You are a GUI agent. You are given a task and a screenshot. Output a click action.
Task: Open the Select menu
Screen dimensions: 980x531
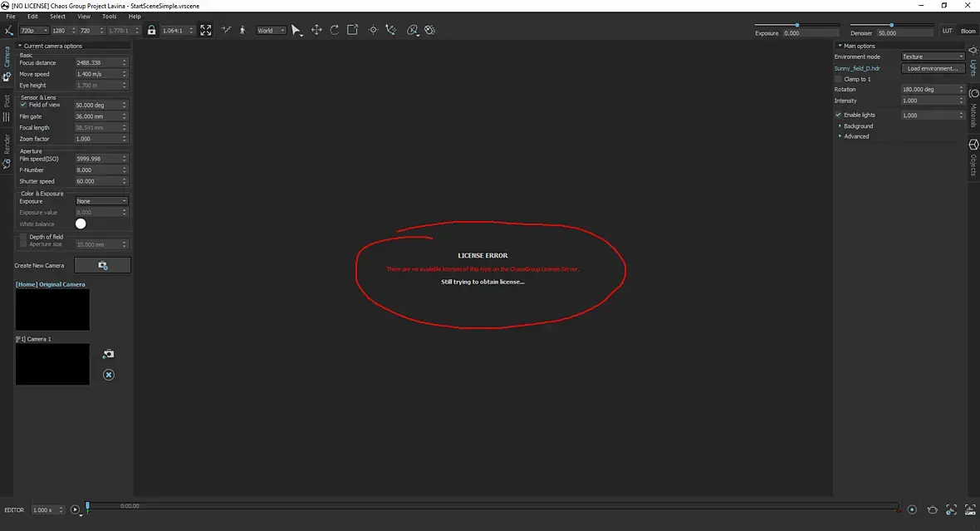(57, 17)
